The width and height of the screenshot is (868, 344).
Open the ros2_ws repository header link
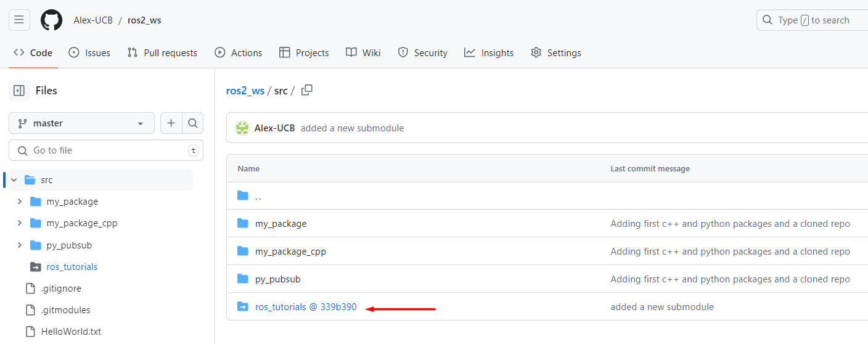click(144, 20)
